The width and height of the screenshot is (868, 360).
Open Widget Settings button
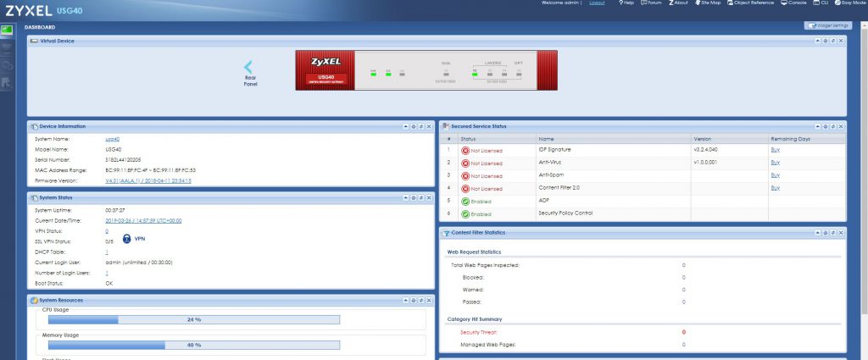point(827,25)
